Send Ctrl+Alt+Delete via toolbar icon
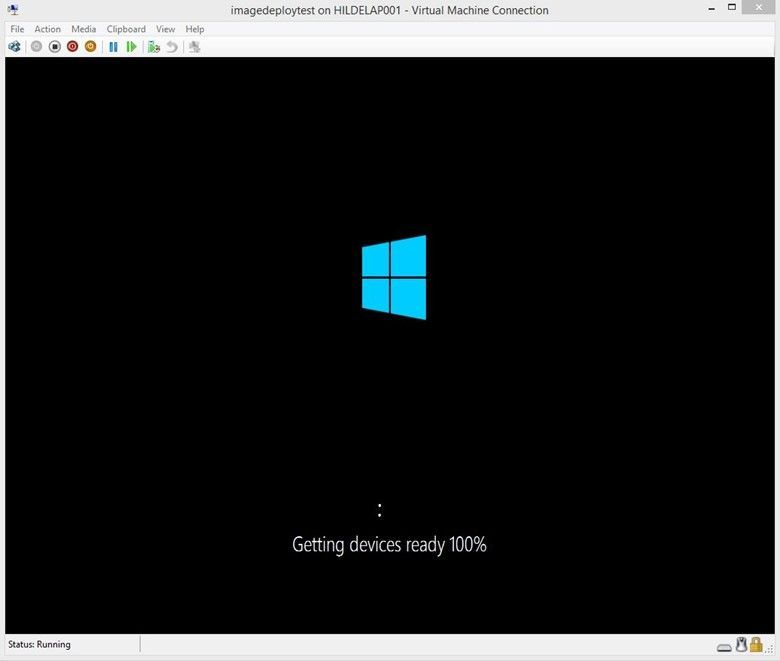Viewport: 780px width, 661px height. click(14, 47)
